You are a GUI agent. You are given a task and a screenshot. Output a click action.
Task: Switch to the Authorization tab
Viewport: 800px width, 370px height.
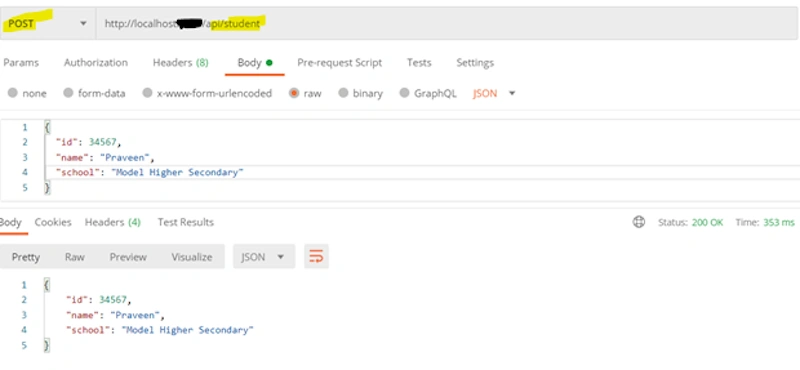96,63
